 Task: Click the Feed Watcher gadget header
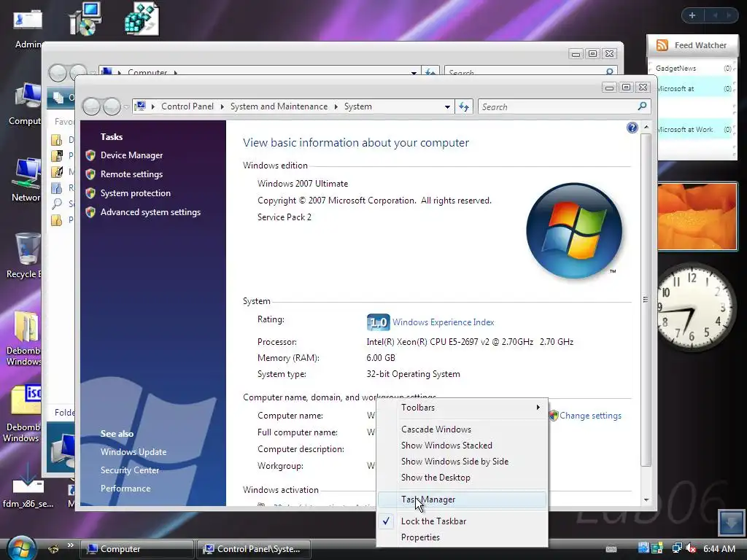[x=692, y=45]
